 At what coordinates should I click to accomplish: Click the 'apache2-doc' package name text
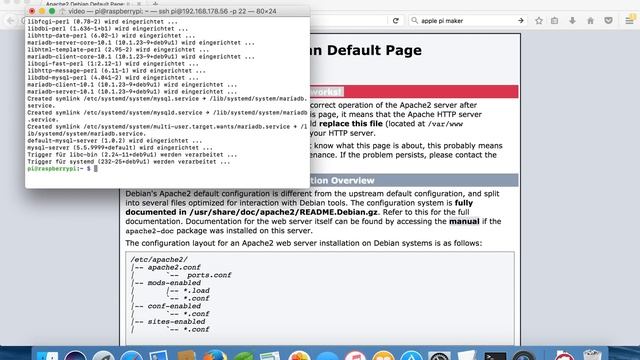(150, 231)
